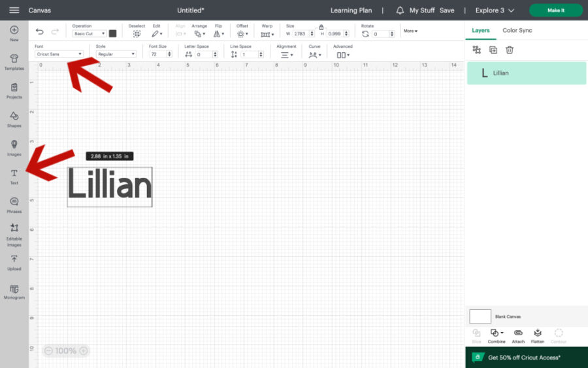The width and height of the screenshot is (588, 368).
Task: Click the Upload icon
Action: point(14,261)
